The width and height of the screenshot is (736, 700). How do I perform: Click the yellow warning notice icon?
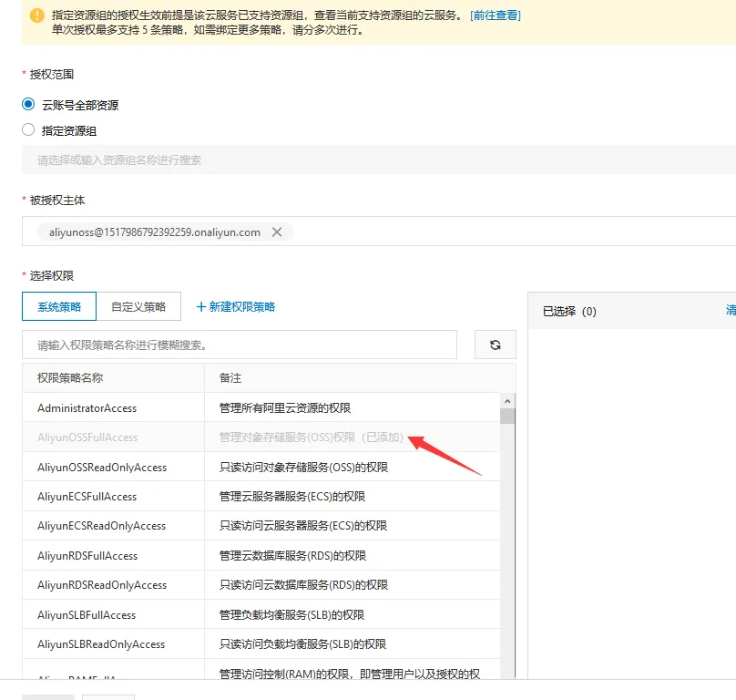coord(37,15)
